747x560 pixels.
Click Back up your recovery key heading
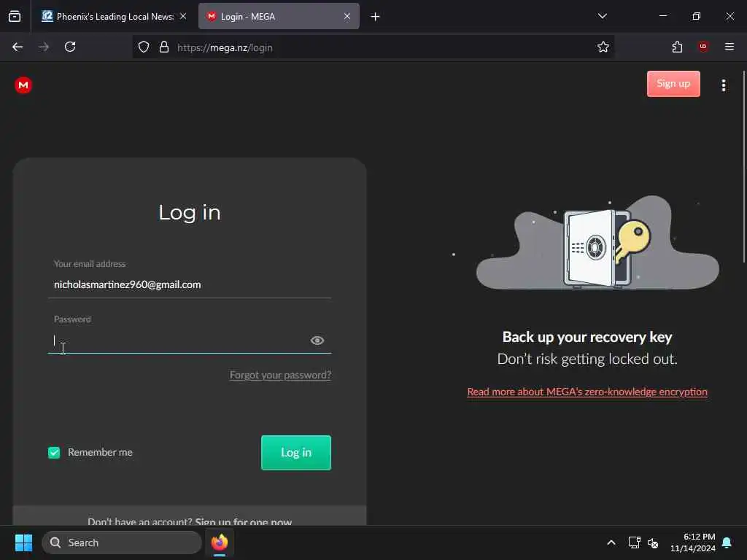pos(587,337)
